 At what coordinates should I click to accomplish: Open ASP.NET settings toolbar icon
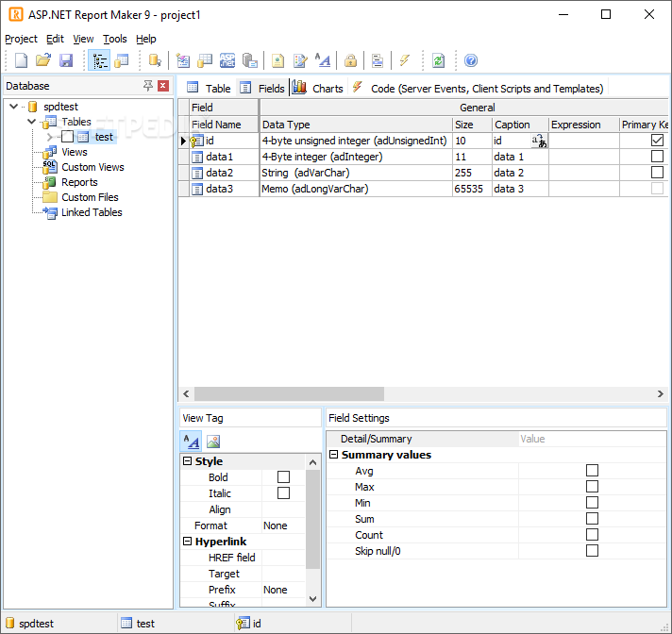point(227,60)
